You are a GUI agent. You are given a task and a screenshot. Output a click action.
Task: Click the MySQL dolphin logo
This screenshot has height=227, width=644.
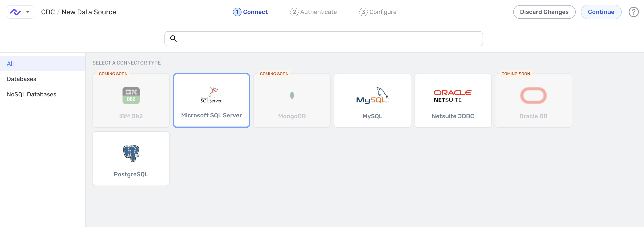373,95
